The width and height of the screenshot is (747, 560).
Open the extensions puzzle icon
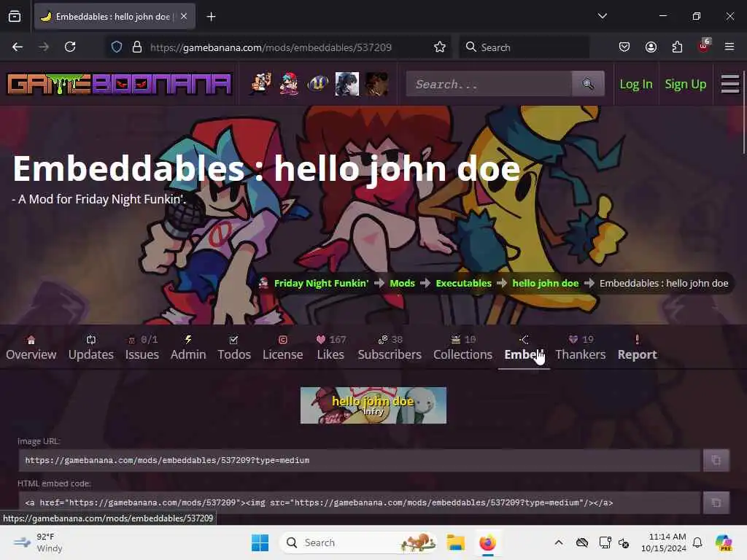point(677,47)
